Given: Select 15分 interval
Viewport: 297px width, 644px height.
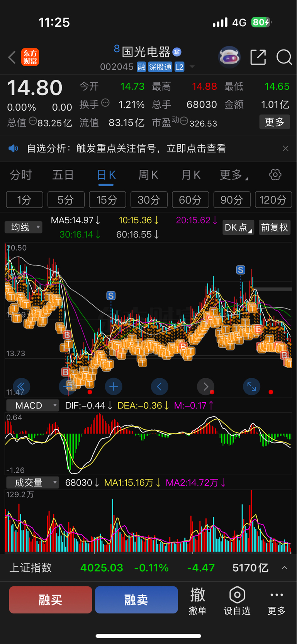Looking at the screenshot, I should [107, 200].
